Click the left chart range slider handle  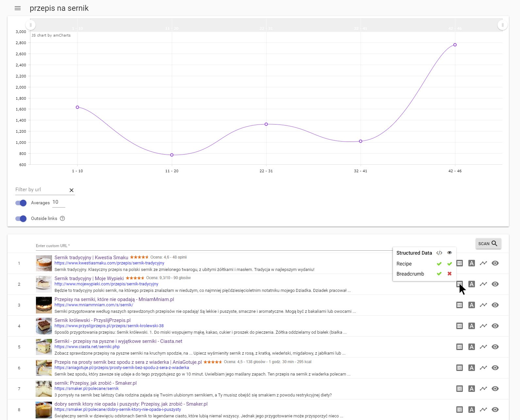31,25
